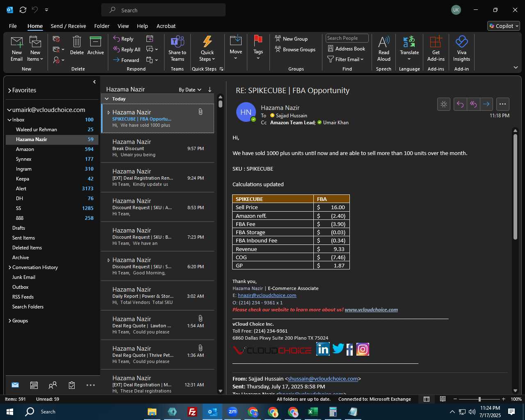Screen dimensions: 525x420
Task: Click the Send/Receive sync icon in title bar
Action: (23, 10)
